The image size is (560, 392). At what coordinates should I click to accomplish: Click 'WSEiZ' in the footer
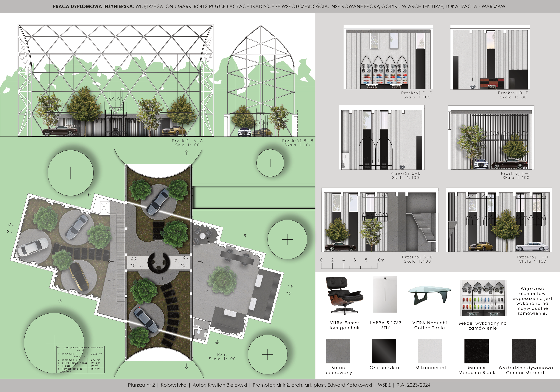point(384,385)
